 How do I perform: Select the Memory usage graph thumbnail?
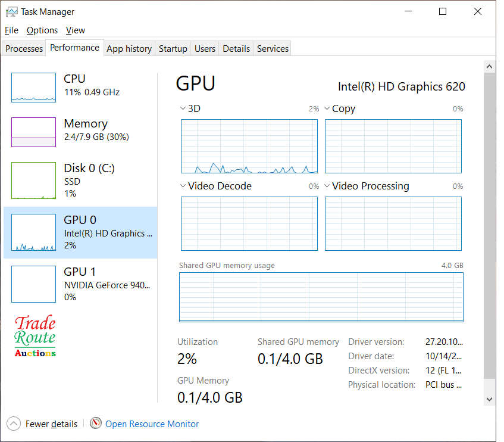[x=33, y=132]
